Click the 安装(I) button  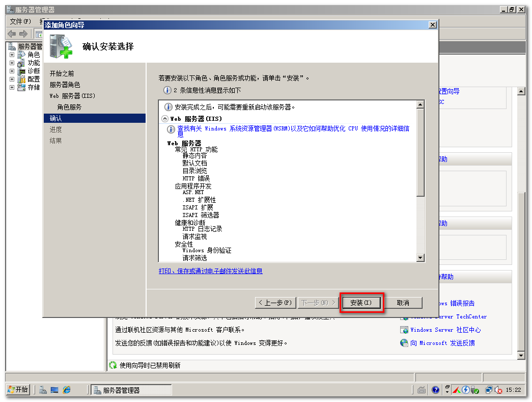[x=361, y=303]
